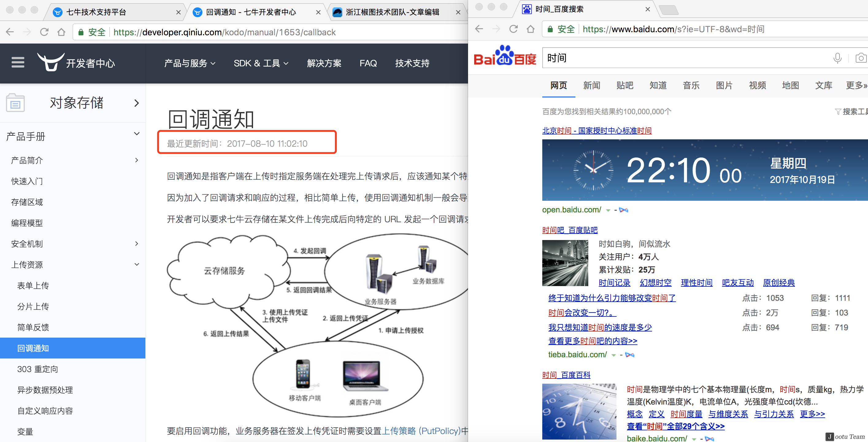Expand the 安全机制 sidebar item
The height and width of the screenshot is (442, 868).
click(136, 243)
